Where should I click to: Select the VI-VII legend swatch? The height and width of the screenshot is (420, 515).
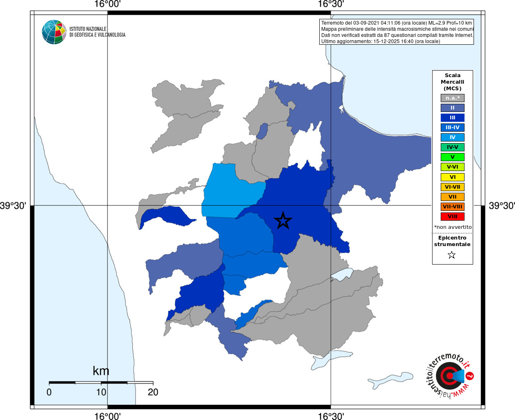click(453, 187)
